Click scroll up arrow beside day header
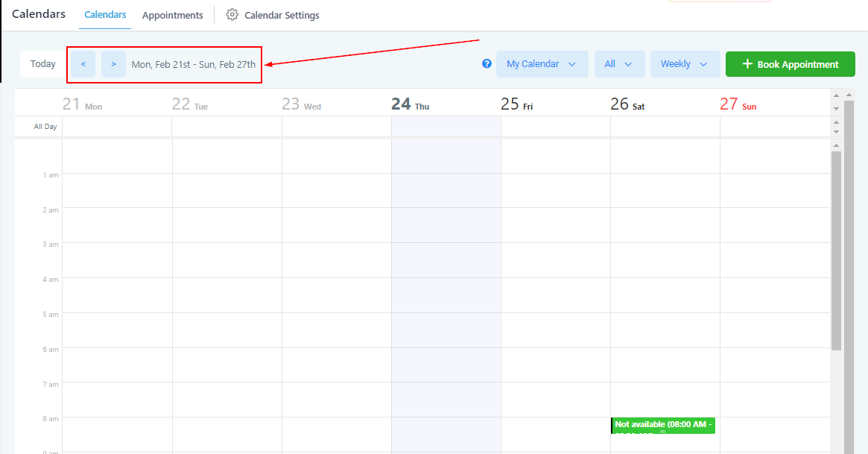 pyautogui.click(x=836, y=95)
